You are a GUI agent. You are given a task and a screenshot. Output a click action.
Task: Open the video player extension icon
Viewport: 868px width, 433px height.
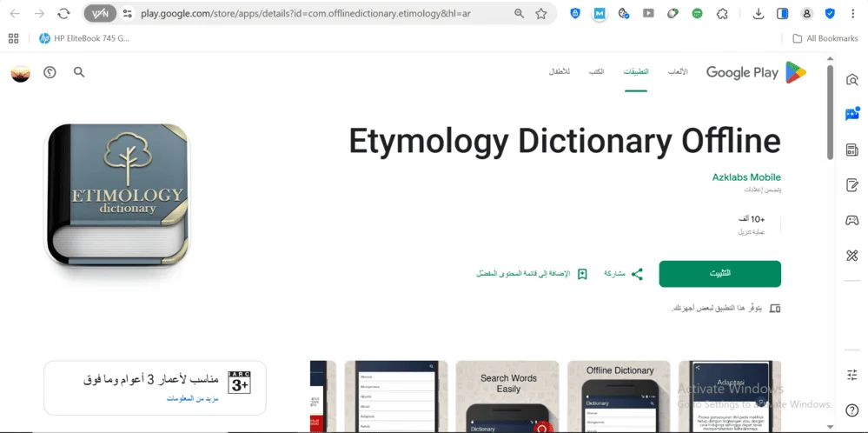point(648,14)
